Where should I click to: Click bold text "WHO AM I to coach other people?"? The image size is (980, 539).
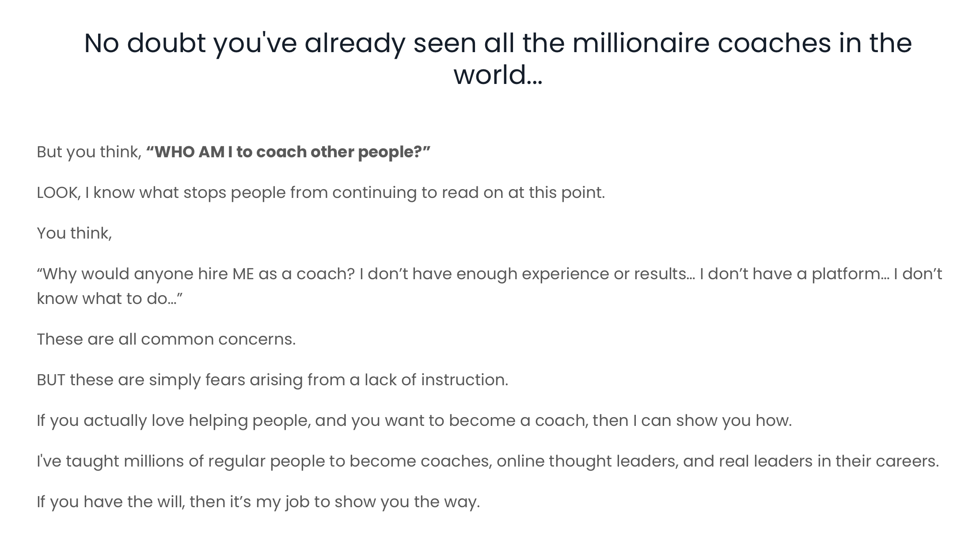pos(288,152)
